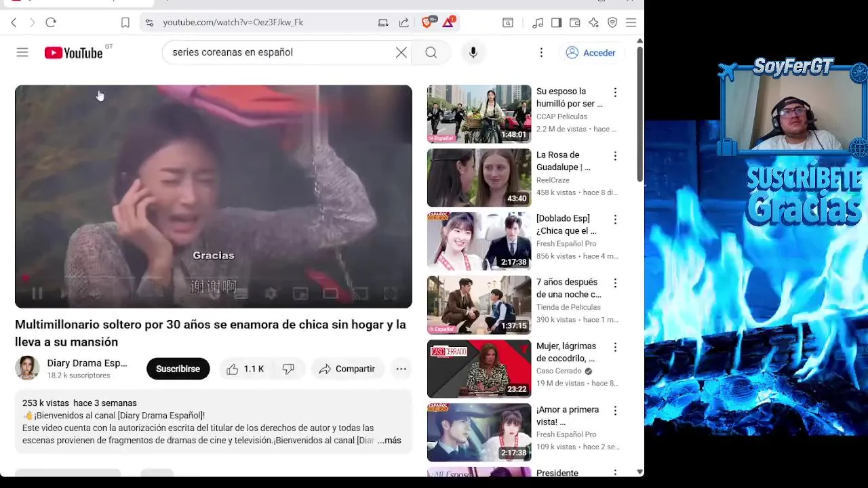Expand description with ...más

click(389, 441)
